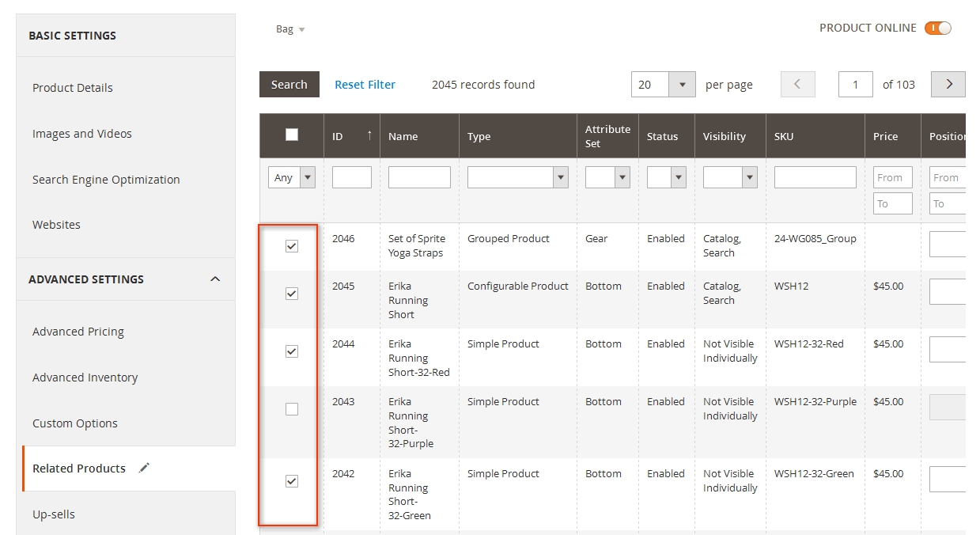The height and width of the screenshot is (535, 980).
Task: Uncheck product 2046 Set of Sprite Yoga Straps
Action: coord(292,246)
